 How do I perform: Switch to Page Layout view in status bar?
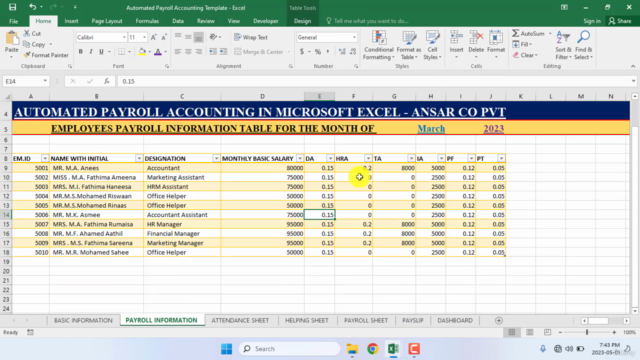tap(530, 332)
